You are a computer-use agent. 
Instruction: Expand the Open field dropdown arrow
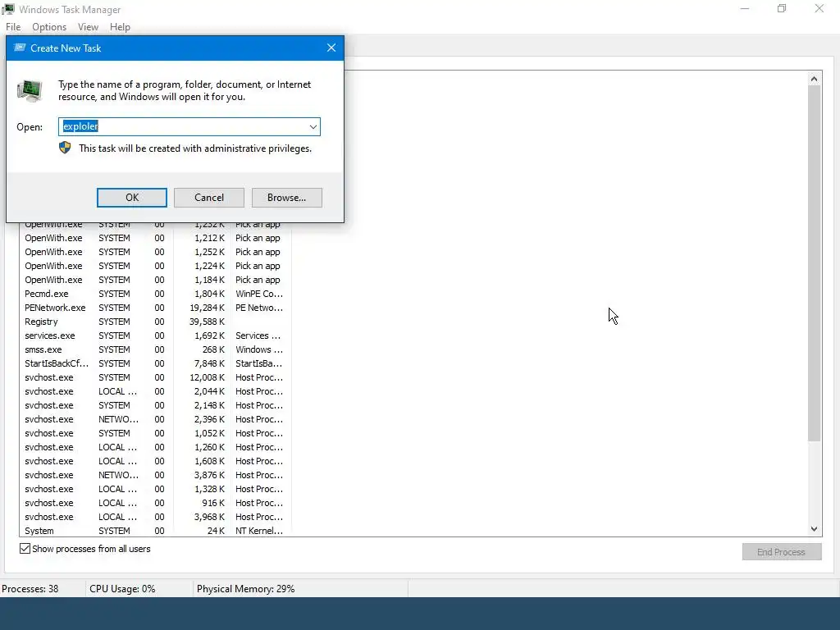313,127
